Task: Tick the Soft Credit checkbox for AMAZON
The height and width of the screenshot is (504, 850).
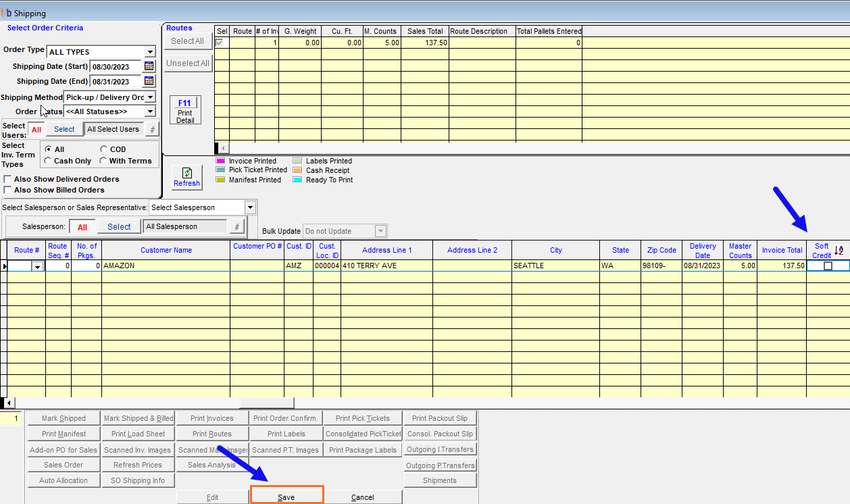Action: 828,266
